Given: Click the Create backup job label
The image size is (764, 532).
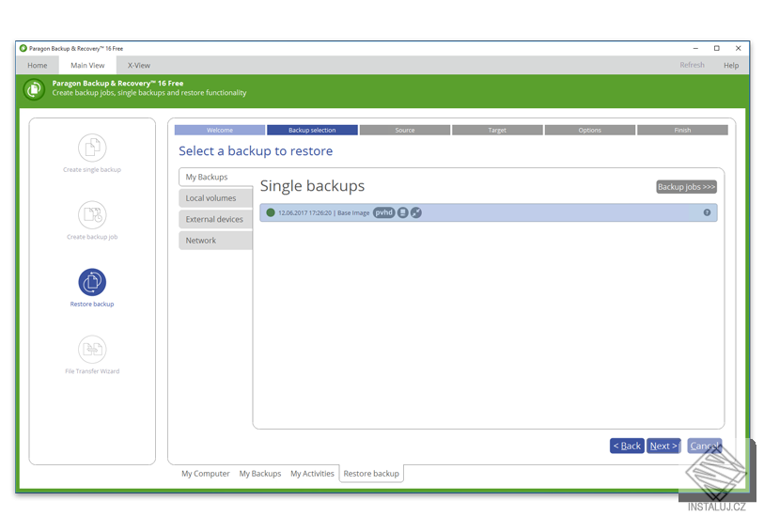Looking at the screenshot, I should click(x=92, y=237).
